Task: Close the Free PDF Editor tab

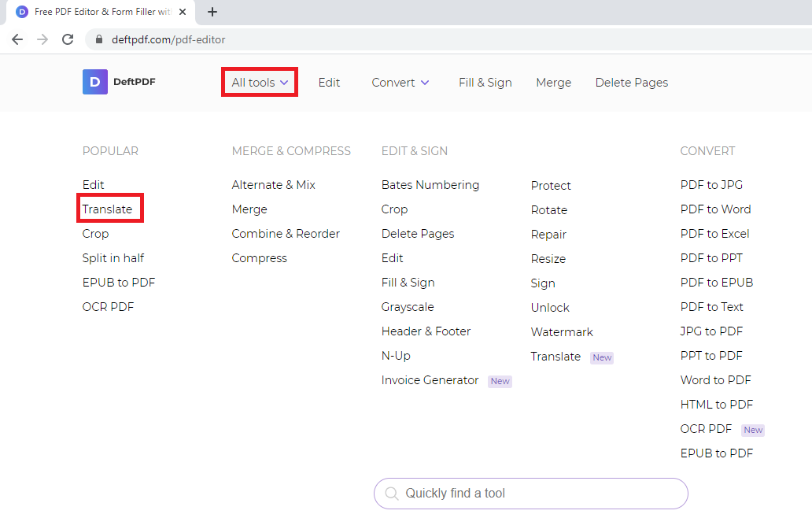Action: [x=183, y=12]
